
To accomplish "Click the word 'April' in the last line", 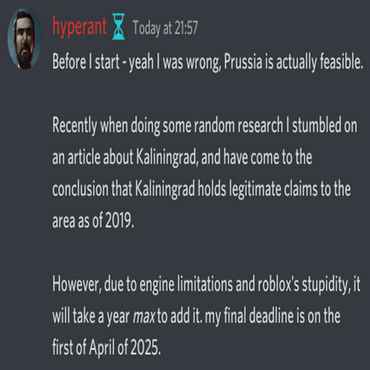I will [x=102, y=349].
